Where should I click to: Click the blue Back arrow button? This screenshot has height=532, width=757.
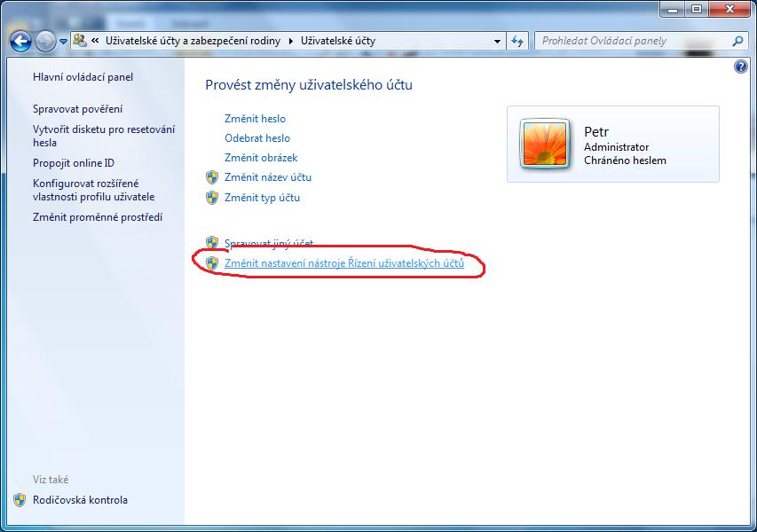point(20,42)
